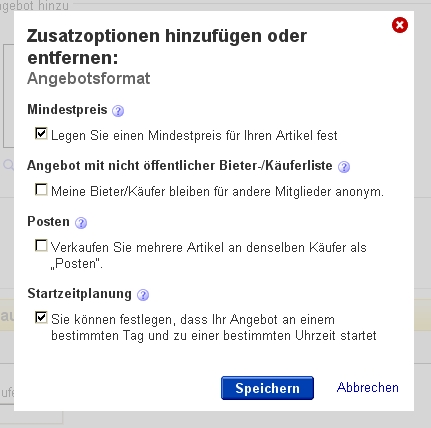Disable the Startzeitplanung checkbox
This screenshot has height=428, width=431.
pyautogui.click(x=41, y=317)
